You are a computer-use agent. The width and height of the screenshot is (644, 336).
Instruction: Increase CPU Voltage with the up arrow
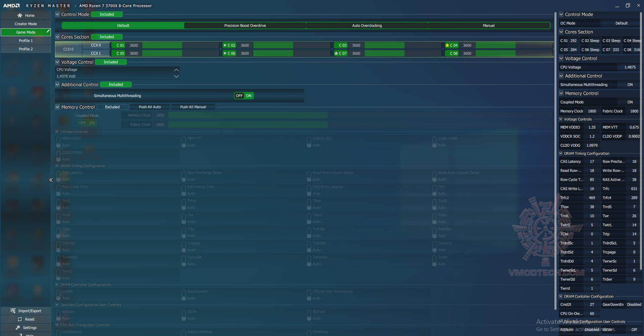[176, 70]
